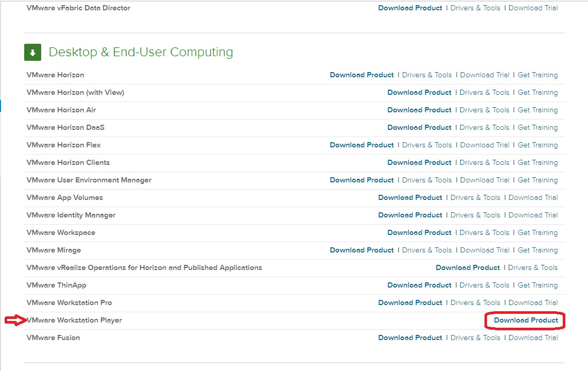
Task: Download Product for VMware Workstation Player
Action: pyautogui.click(x=526, y=321)
